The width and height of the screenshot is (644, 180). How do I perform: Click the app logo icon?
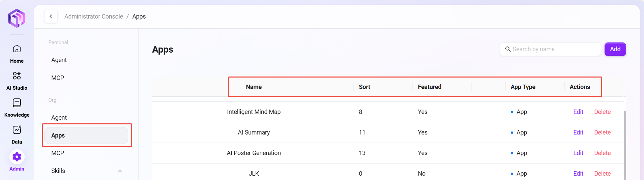[x=17, y=18]
